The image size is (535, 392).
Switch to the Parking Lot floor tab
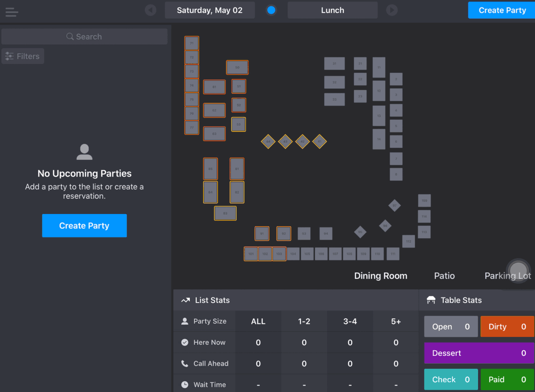tap(507, 276)
